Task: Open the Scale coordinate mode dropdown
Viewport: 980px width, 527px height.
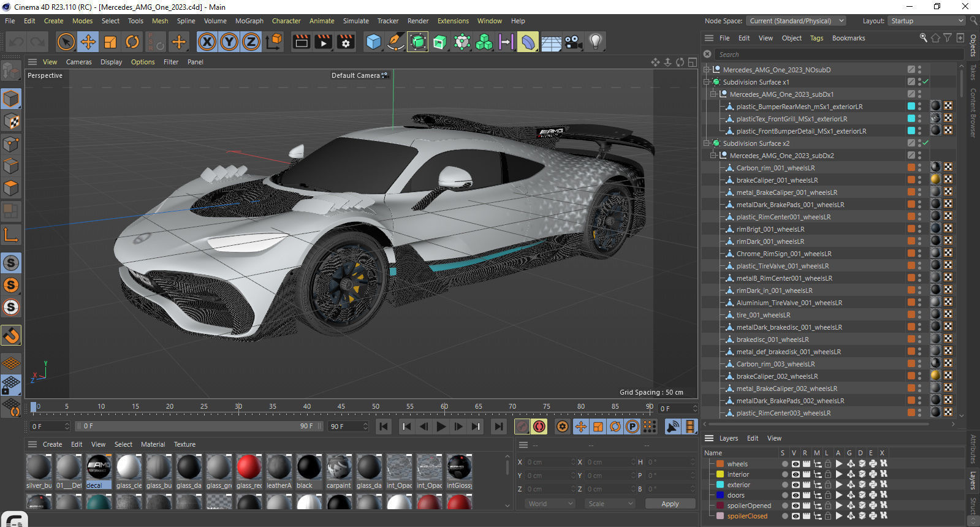Action: (610, 504)
